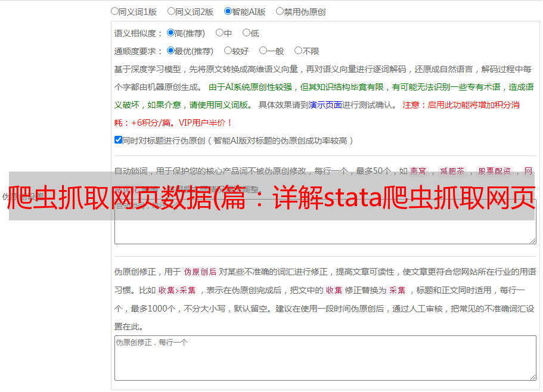Set 通顺度要求 to 不限
543x392 pixels.
[298, 51]
